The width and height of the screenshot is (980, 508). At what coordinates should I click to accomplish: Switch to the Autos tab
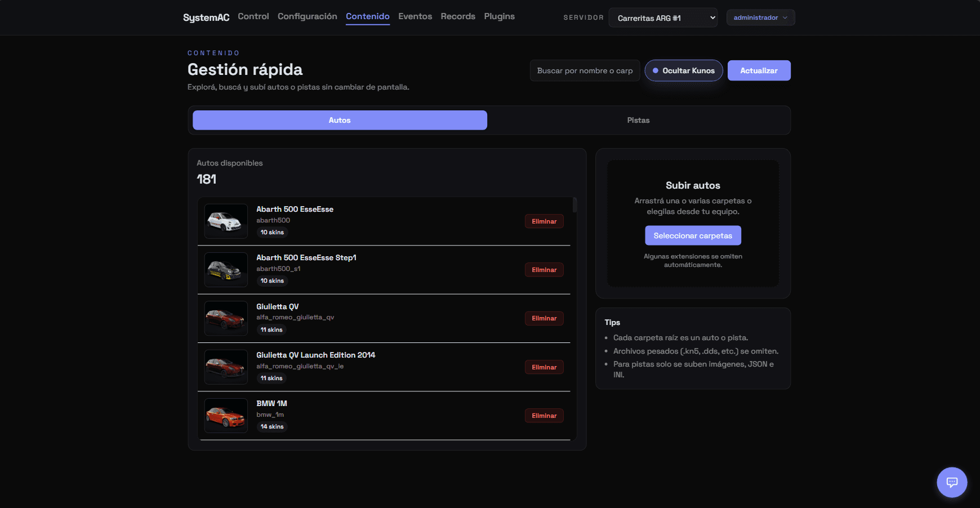pos(340,120)
